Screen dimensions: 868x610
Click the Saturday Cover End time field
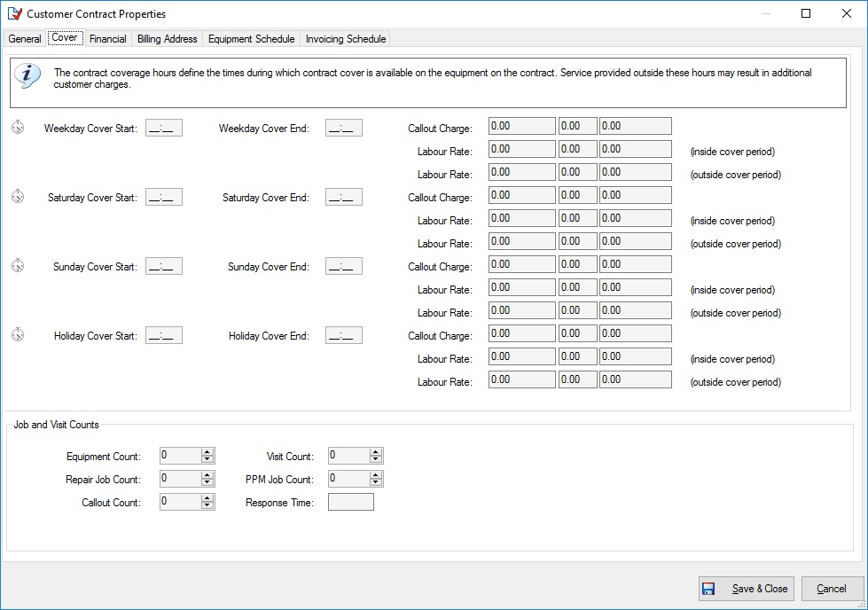pos(344,197)
